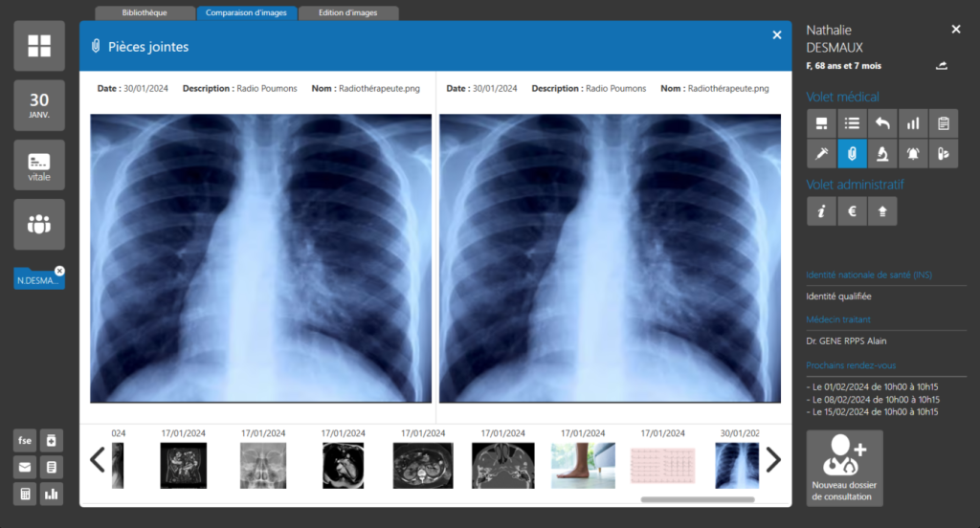The width and height of the screenshot is (980, 528).
Task: Open the alarm bell alerts icon
Action: pos(913,154)
